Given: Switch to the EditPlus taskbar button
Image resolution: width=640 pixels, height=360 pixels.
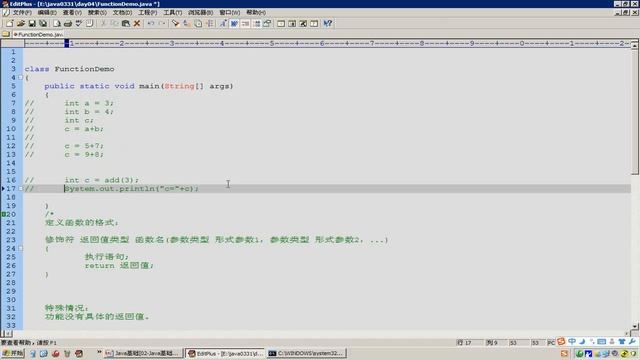Looking at the screenshot, I should click(225, 353).
